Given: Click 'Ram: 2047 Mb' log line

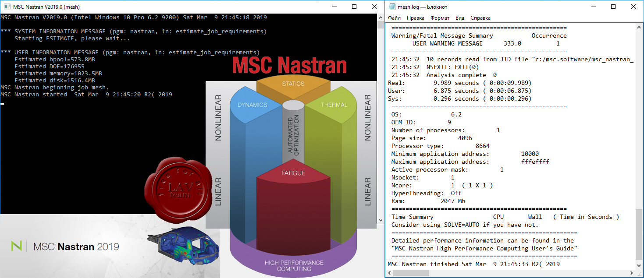Looking at the screenshot, I should (x=428, y=201).
